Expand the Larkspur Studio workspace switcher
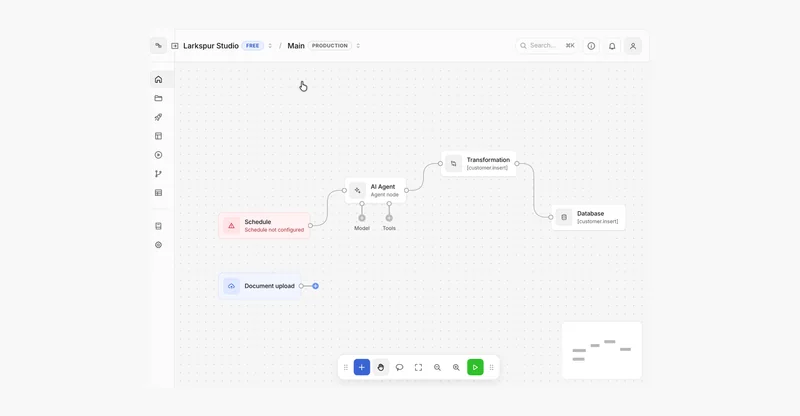The height and width of the screenshot is (416, 800). point(270,46)
